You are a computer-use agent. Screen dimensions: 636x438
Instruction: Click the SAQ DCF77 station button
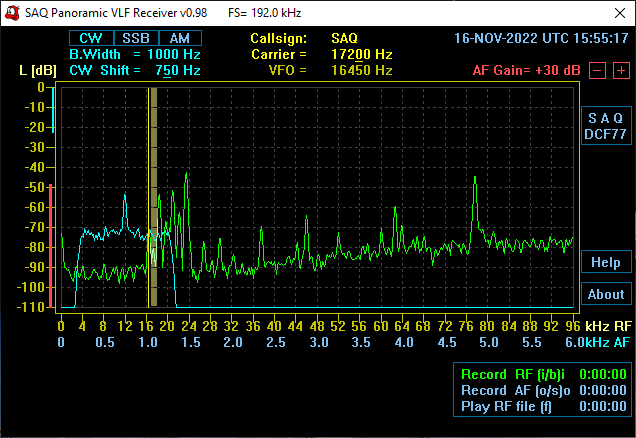[x=606, y=126]
